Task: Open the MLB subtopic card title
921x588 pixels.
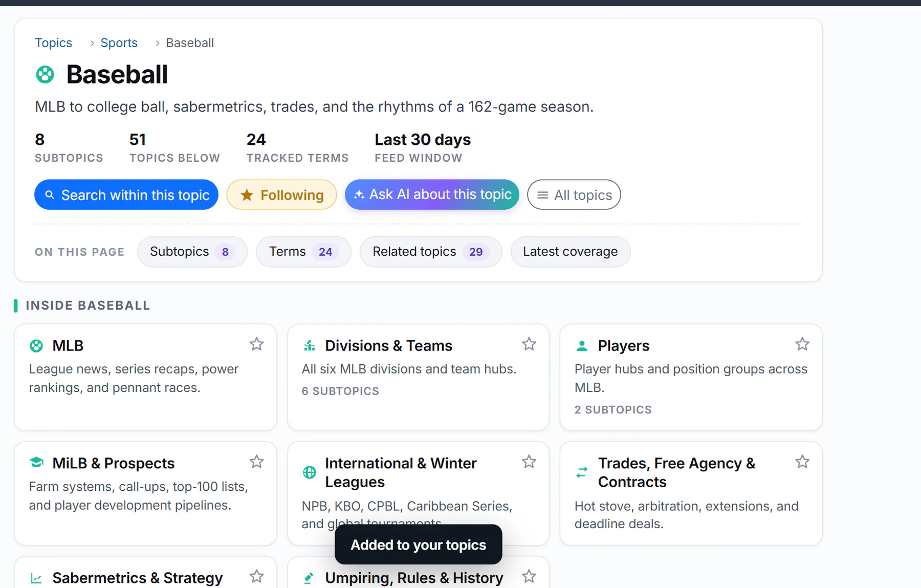Action: [68, 346]
